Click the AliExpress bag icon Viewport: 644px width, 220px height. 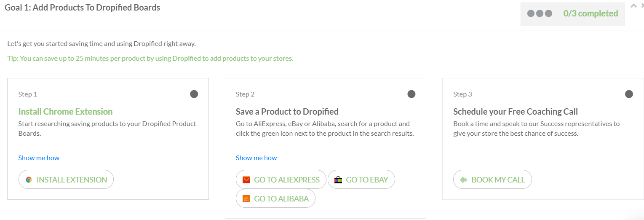tap(246, 180)
